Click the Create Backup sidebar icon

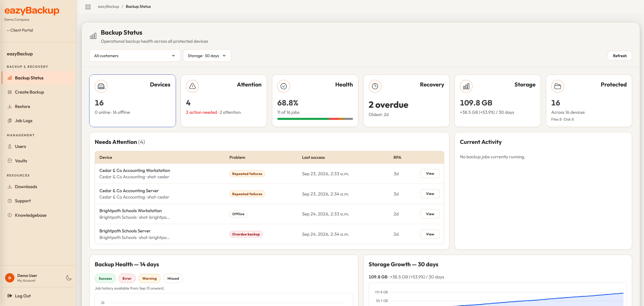click(10, 92)
